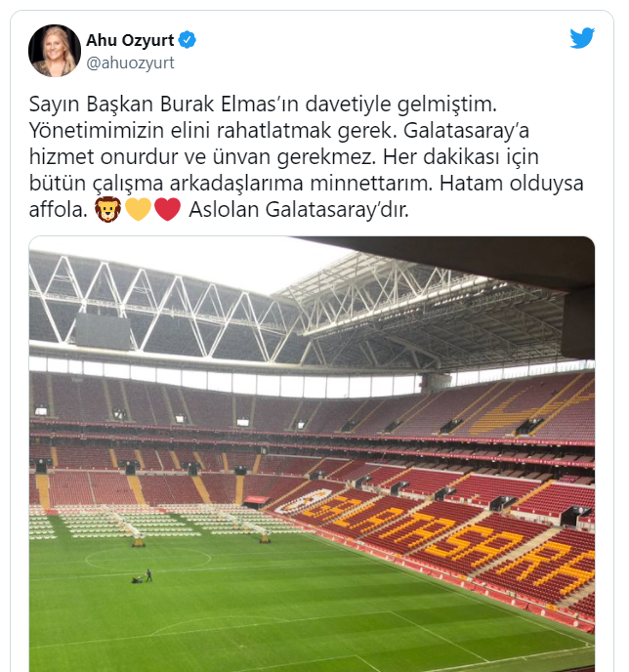Click the pitch center circle in photo
The image size is (629, 672).
point(147,559)
